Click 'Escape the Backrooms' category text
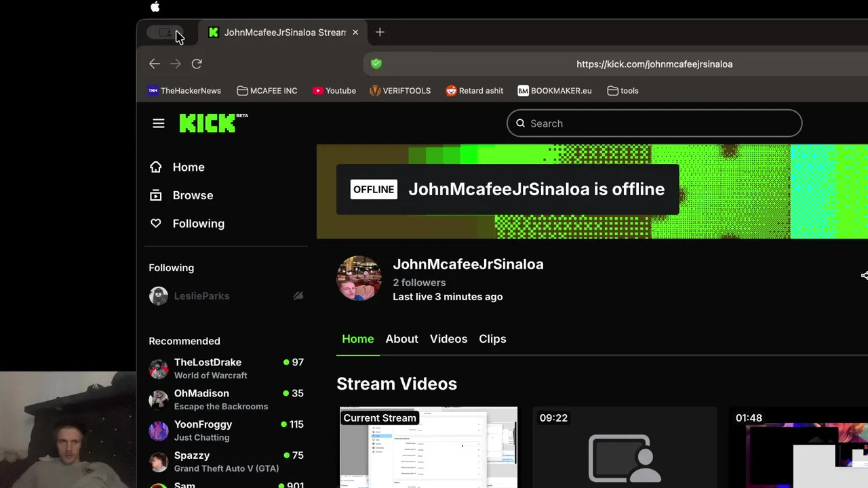868x488 pixels. [221, 407]
